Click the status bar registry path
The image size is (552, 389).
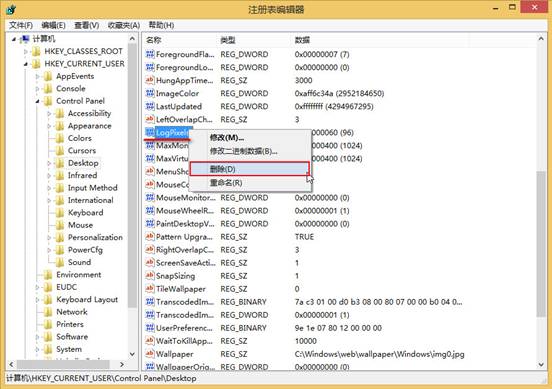101,378
